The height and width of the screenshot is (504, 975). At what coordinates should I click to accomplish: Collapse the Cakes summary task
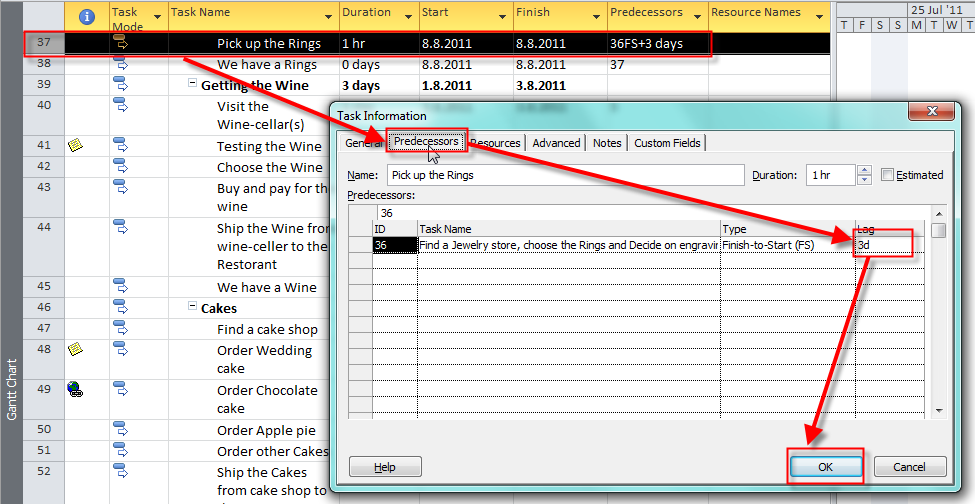click(x=192, y=308)
